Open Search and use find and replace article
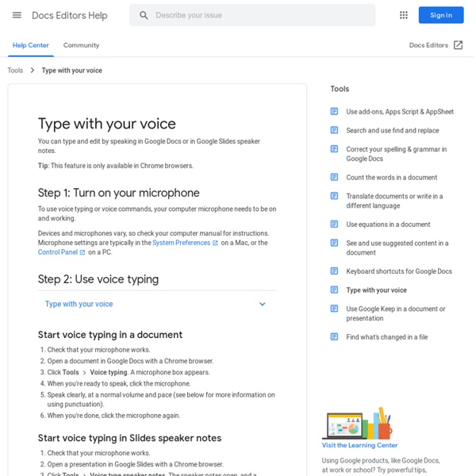This screenshot has height=476, width=476. click(x=393, y=131)
